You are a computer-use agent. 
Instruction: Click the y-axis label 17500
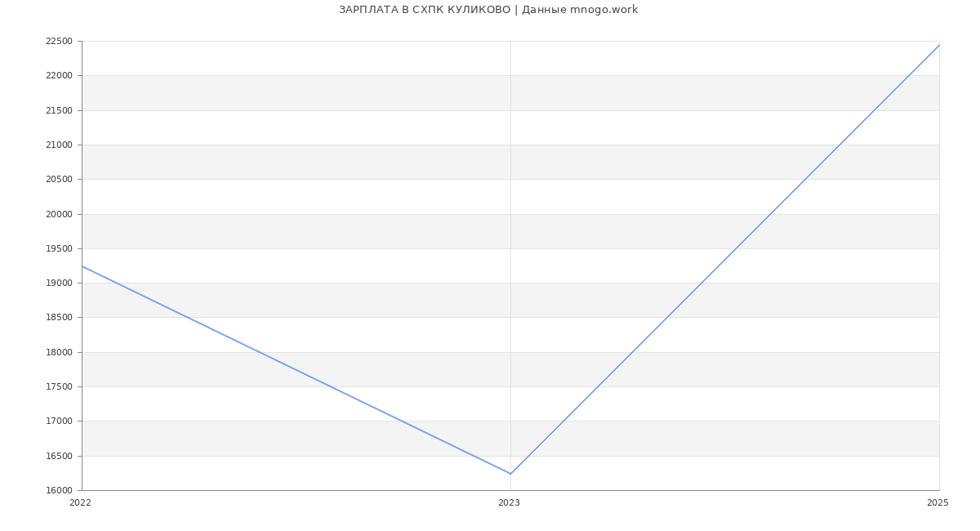(x=59, y=386)
